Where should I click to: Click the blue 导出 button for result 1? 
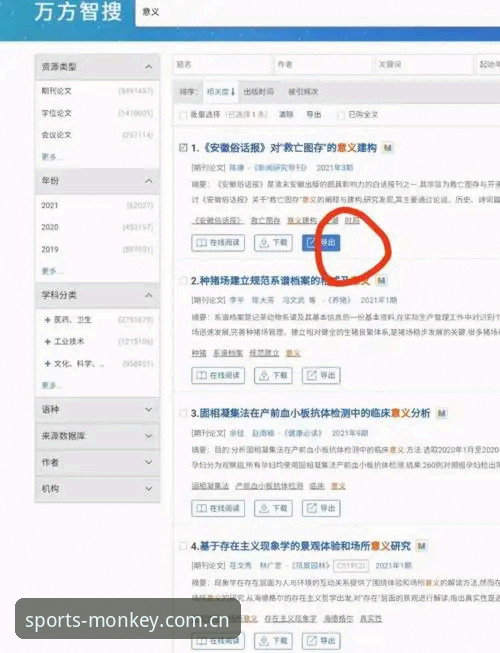(x=321, y=243)
